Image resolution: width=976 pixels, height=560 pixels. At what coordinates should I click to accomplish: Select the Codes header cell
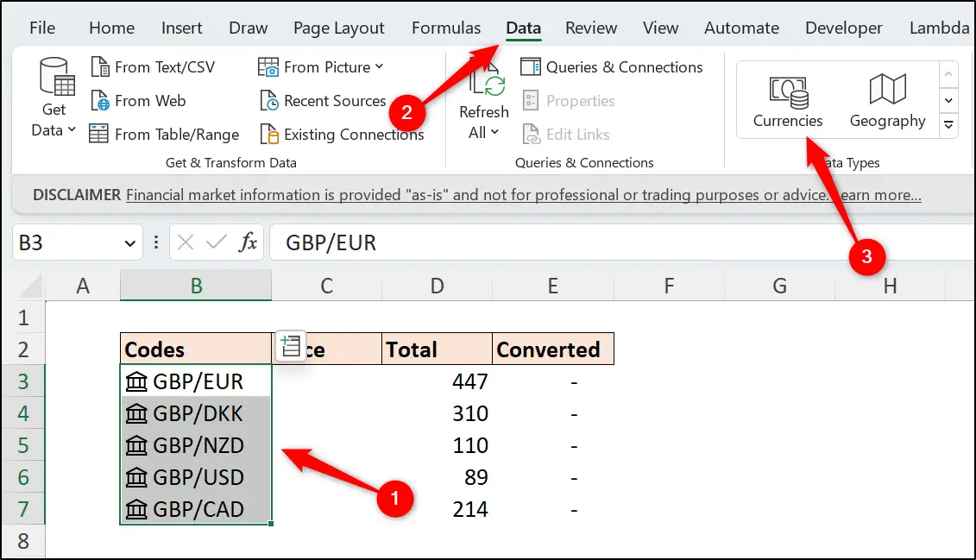(x=196, y=349)
